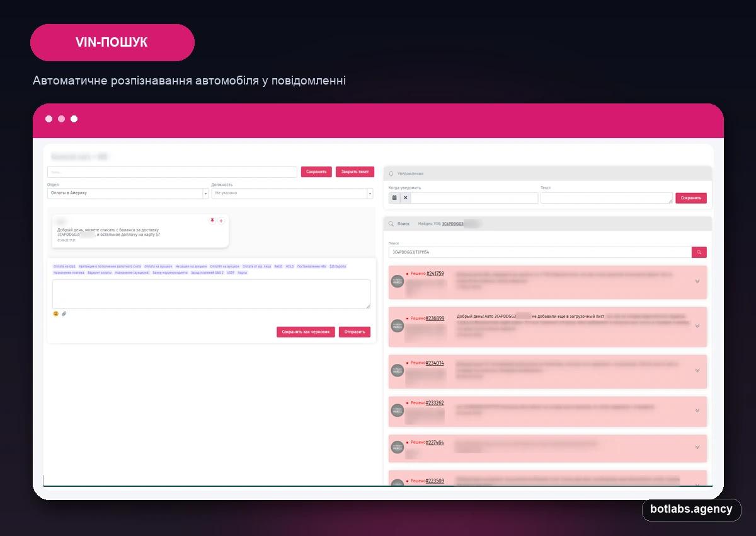Pin the customer message with the pushpin icon
The width and height of the screenshot is (756, 536).
pyautogui.click(x=212, y=221)
